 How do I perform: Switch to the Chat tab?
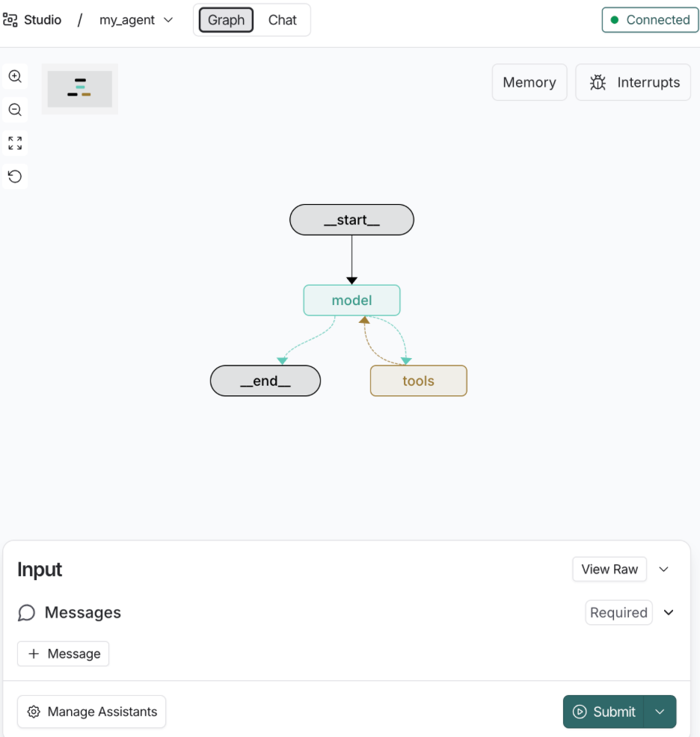(x=283, y=20)
